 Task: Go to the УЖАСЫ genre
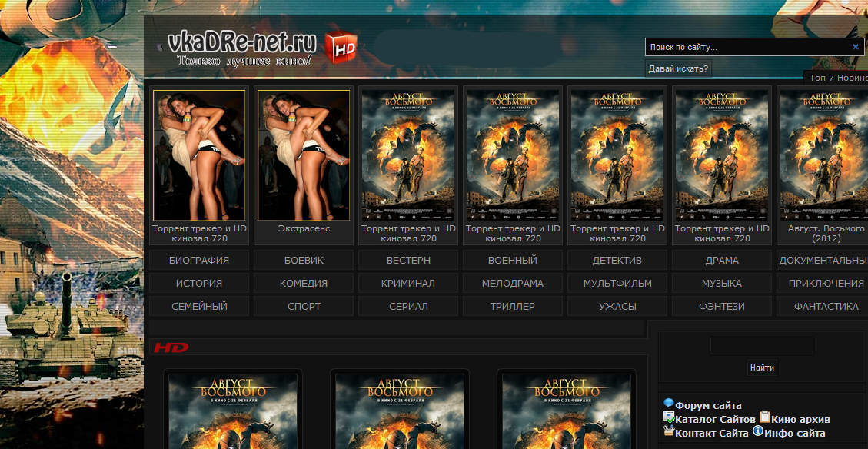(617, 307)
